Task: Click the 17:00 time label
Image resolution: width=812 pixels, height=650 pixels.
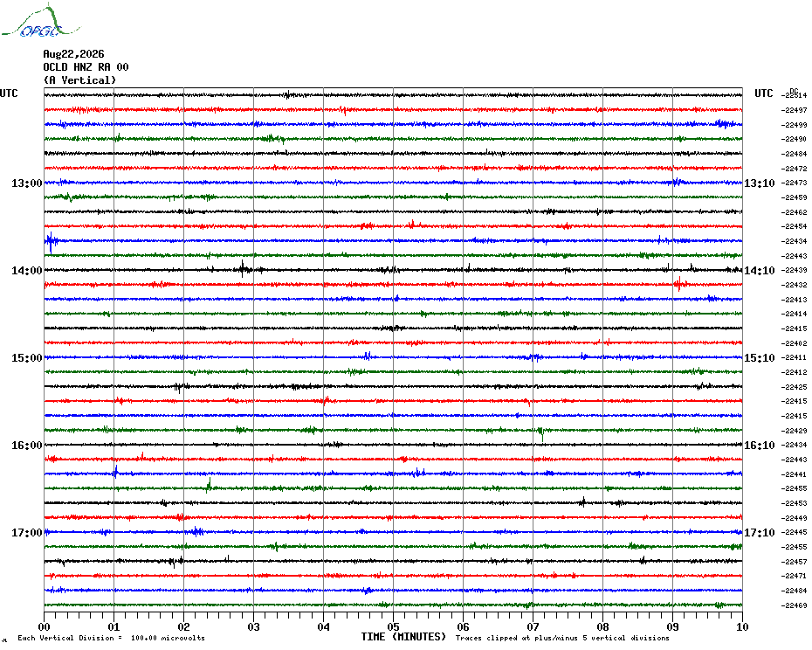Action: [x=27, y=533]
